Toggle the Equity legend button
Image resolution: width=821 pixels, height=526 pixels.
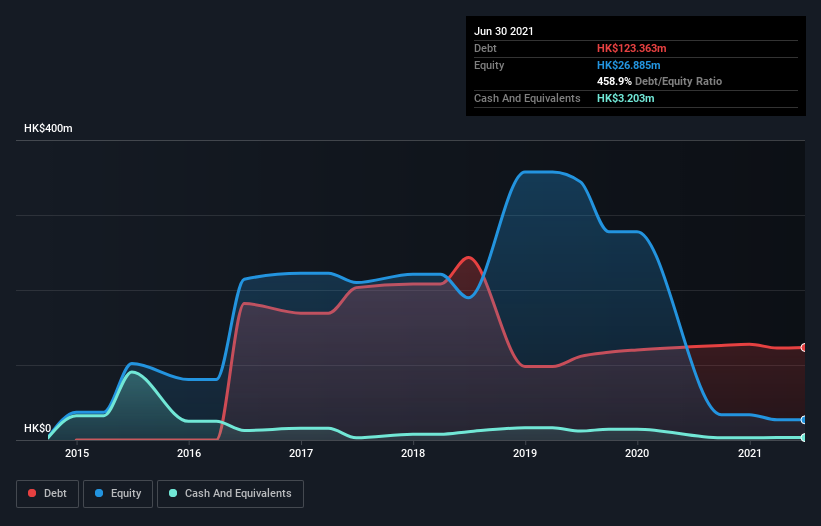tap(118, 494)
